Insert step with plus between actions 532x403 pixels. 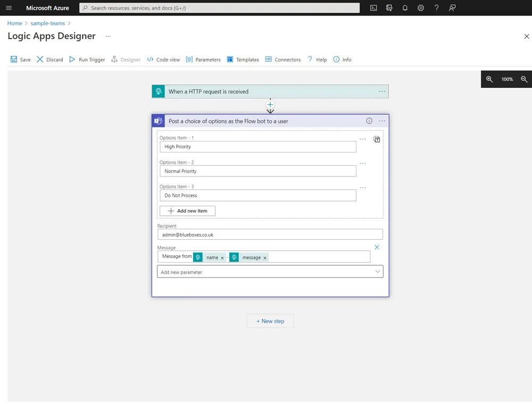270,104
